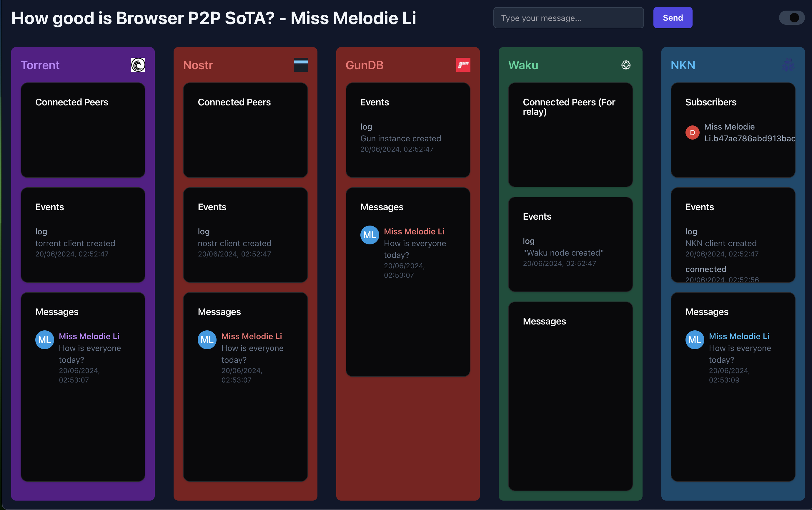The height and width of the screenshot is (510, 812).
Task: Click ML avatar in Nostr messages
Action: 207,340
